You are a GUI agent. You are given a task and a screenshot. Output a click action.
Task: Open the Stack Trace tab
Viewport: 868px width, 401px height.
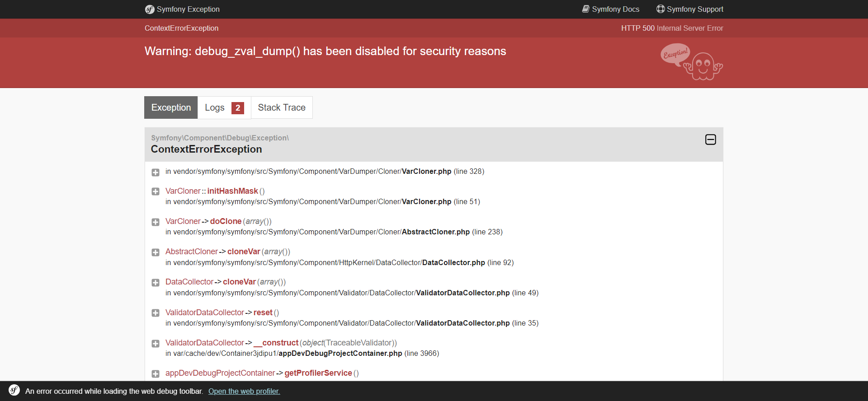pos(281,107)
